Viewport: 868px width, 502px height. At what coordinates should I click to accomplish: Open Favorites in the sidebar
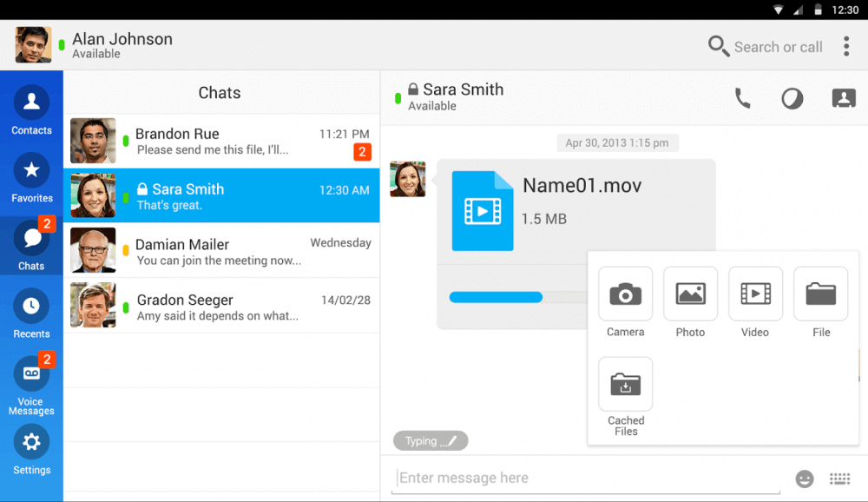pyautogui.click(x=31, y=178)
